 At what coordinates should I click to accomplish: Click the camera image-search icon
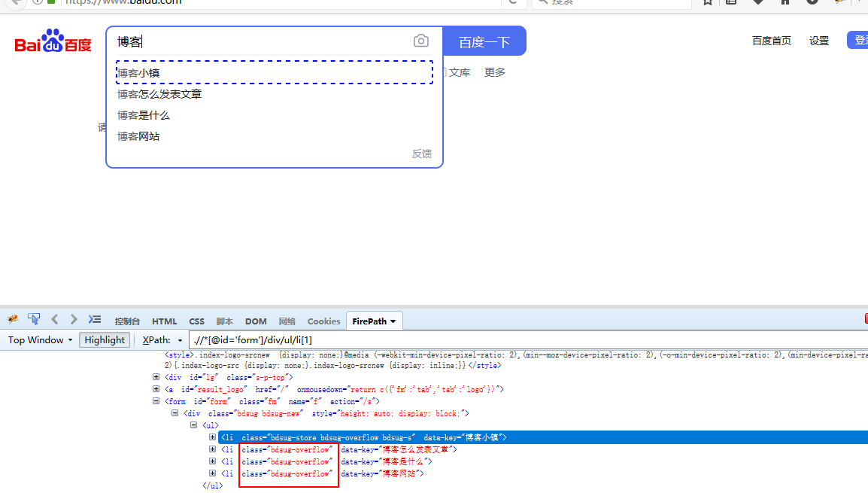click(x=420, y=41)
